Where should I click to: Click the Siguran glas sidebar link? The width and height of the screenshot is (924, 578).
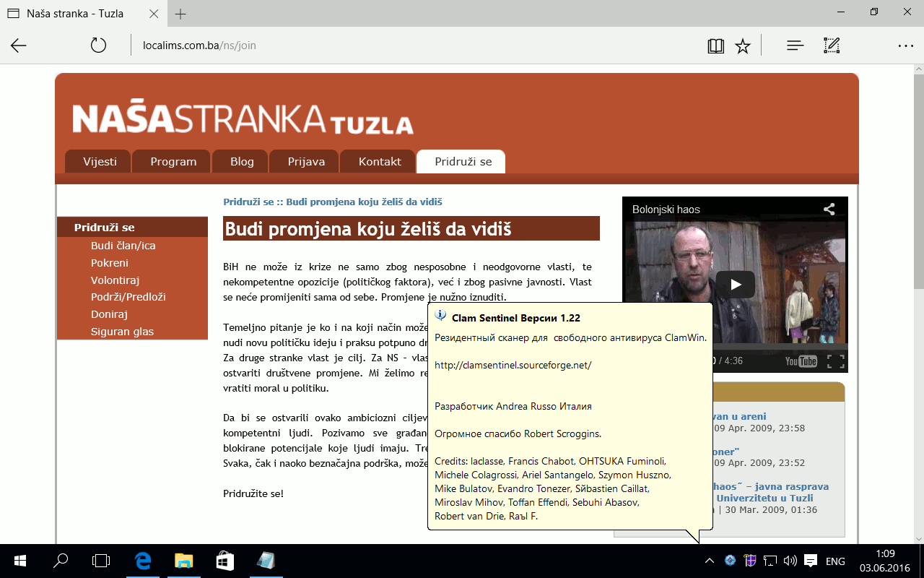point(122,332)
